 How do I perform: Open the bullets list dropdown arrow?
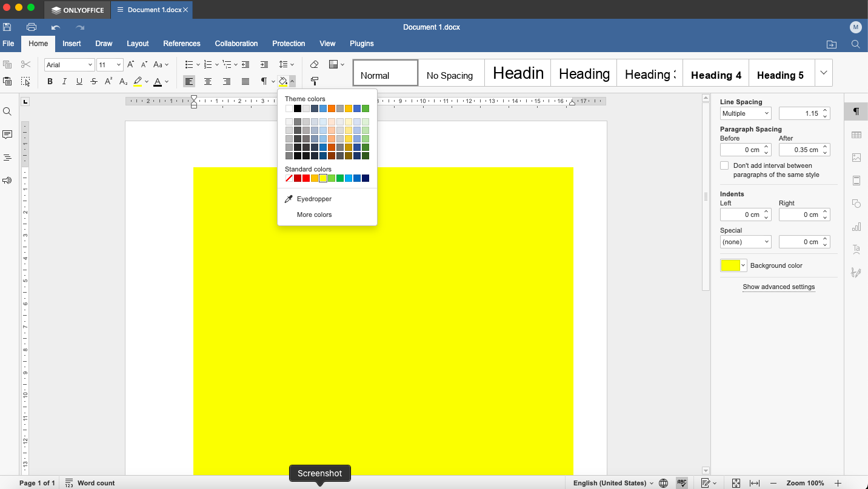(198, 64)
